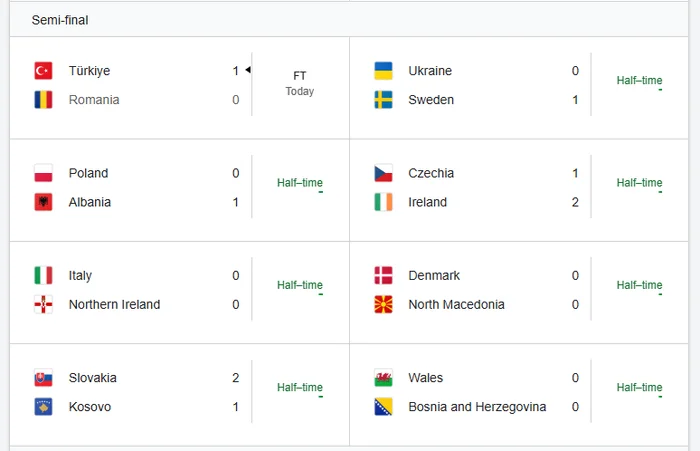Click the North Macedonia flag icon
The height and width of the screenshot is (451, 700).
point(383,304)
